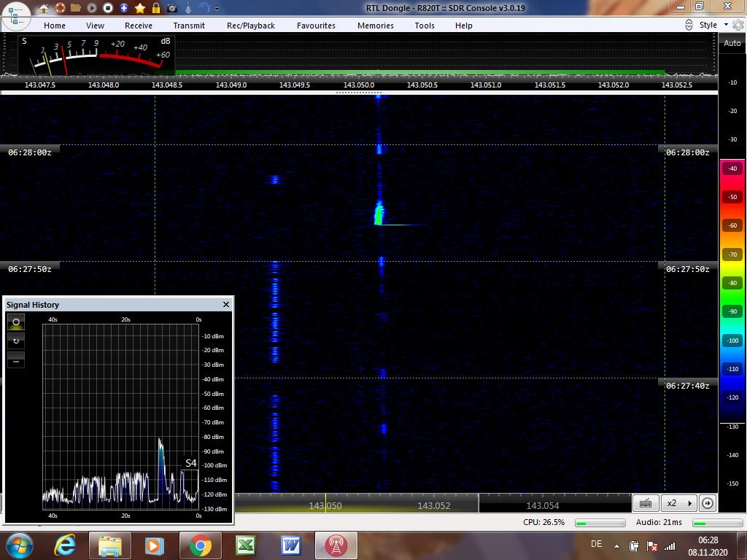
Task: Click SDR Console antenna icon in taskbar
Action: tap(336, 545)
